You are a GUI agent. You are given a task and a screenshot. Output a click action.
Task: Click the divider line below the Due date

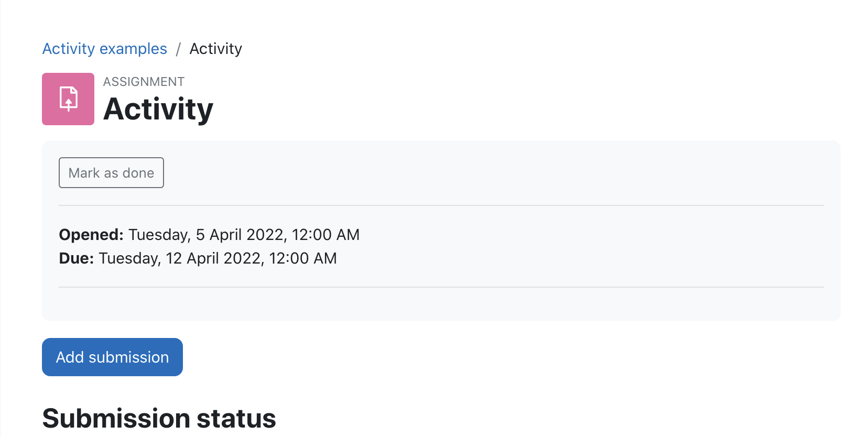coord(441,287)
